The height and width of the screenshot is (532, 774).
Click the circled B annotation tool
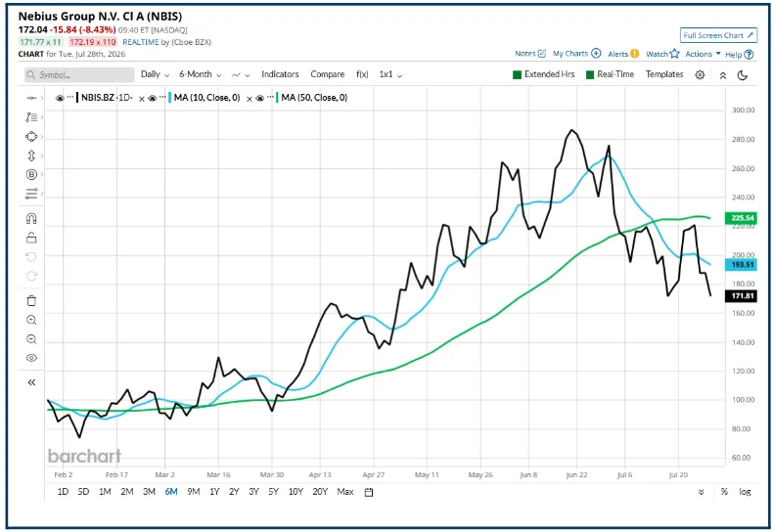[x=31, y=174]
